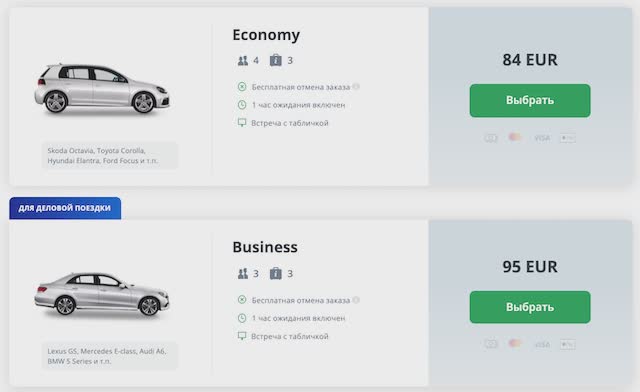Open info tooltip beside Business free cancellation
Image resolution: width=640 pixels, height=392 pixels.
click(x=356, y=300)
